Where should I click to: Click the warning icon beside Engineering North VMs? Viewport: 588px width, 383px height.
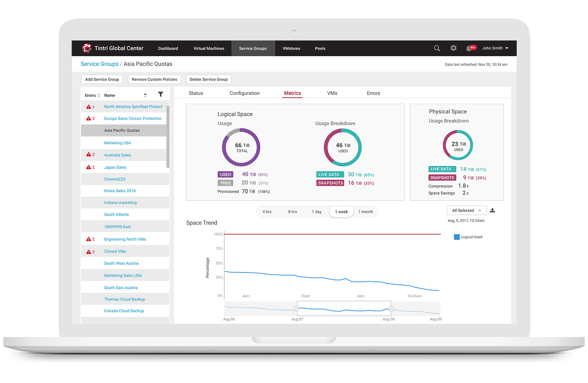(x=89, y=239)
